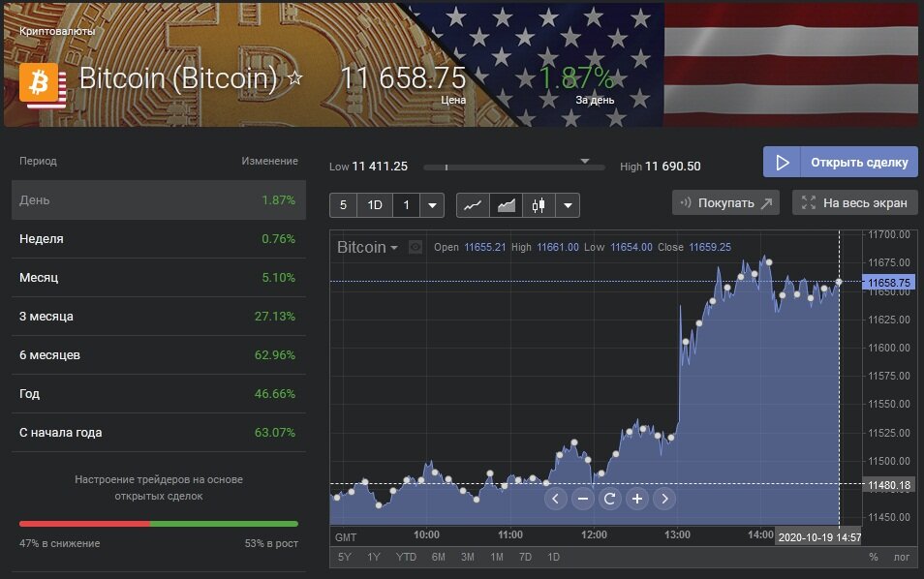924x579 pixels.
Task: Open the chart На весь экран
Action: [x=854, y=202]
